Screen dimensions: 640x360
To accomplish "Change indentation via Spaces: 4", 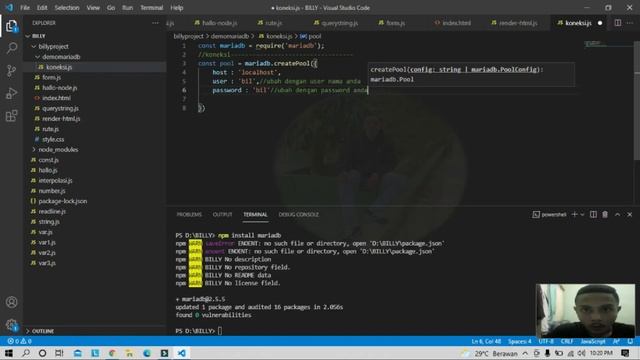I will (520, 341).
